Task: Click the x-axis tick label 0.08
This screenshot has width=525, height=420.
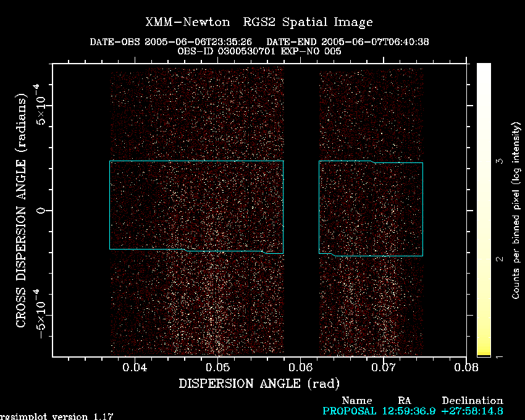Action: [x=466, y=367]
